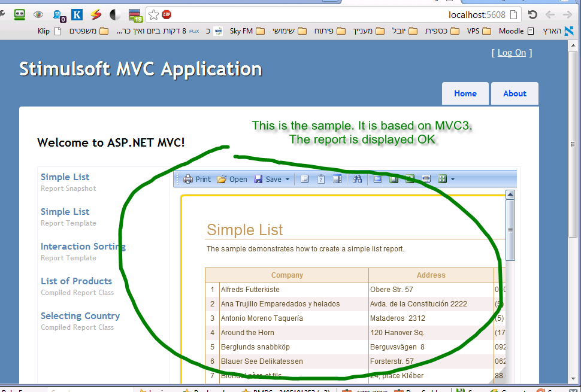581x392 pixels.
Task: Click the green robot extension icon
Action: [19, 15]
